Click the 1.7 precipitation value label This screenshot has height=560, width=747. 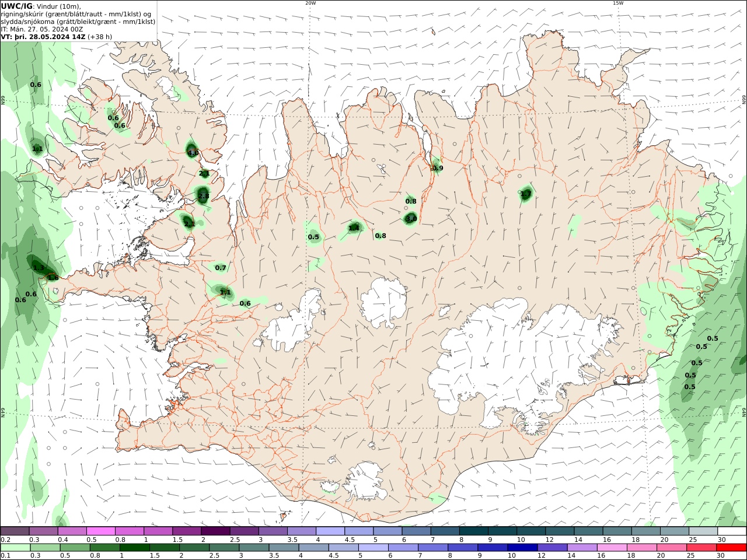pyautogui.click(x=526, y=194)
